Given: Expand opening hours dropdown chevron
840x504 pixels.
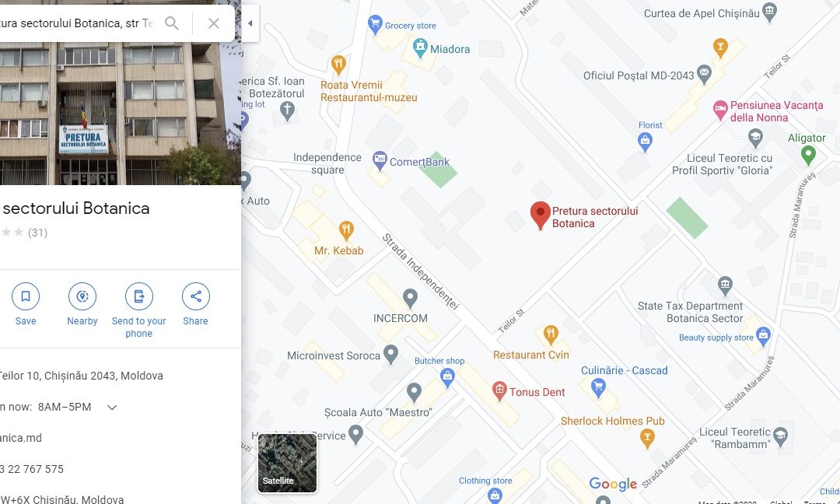Looking at the screenshot, I should 112,407.
